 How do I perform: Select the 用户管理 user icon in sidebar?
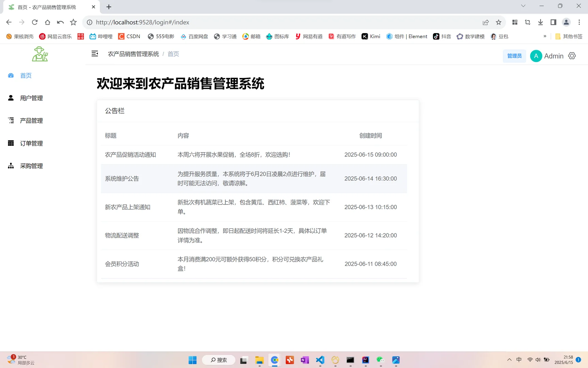tap(11, 98)
